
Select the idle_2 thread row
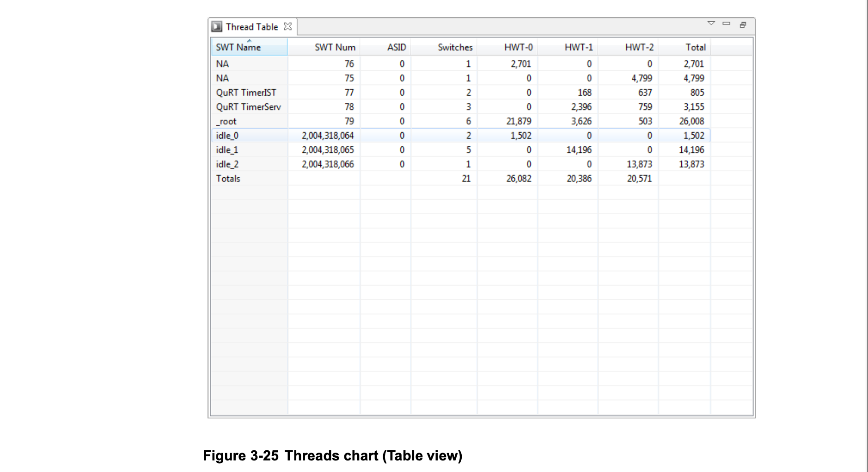point(461,164)
